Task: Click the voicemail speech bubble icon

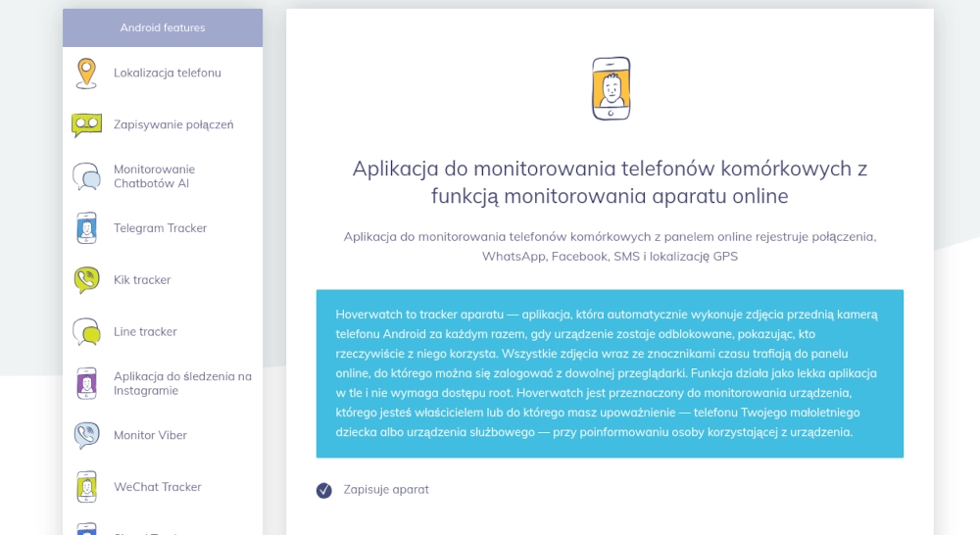Action: (86, 125)
